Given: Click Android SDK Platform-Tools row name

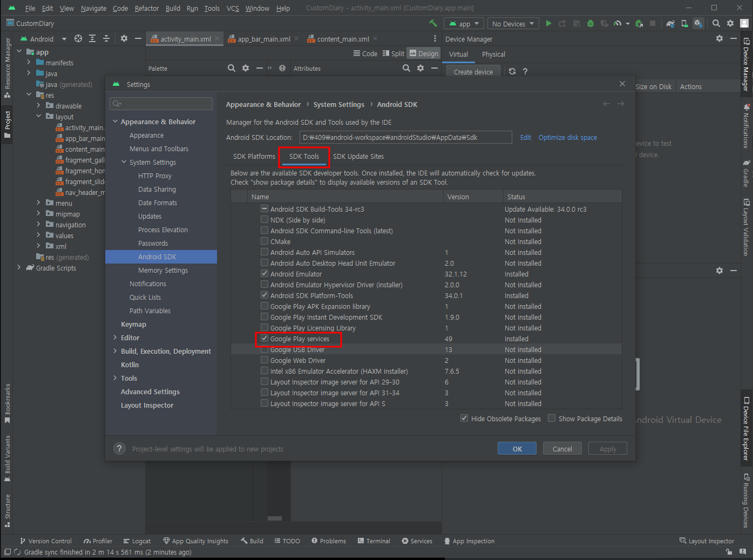Looking at the screenshot, I should click(x=311, y=295).
